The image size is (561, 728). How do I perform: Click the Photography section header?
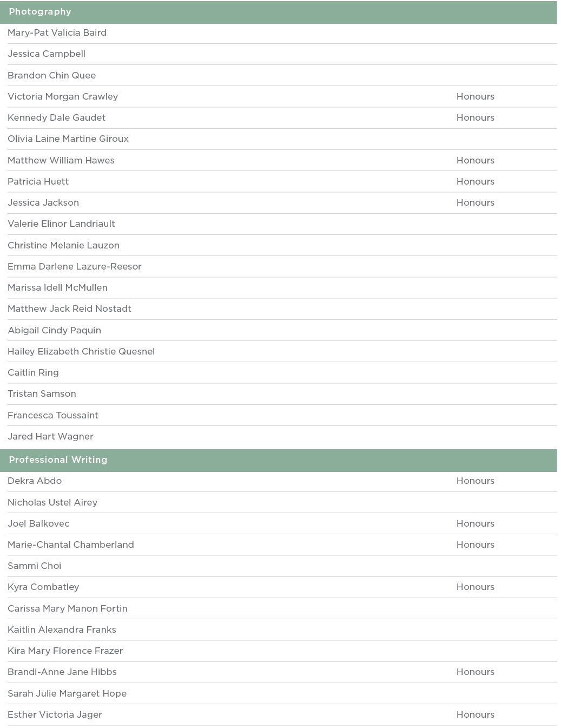(x=40, y=12)
